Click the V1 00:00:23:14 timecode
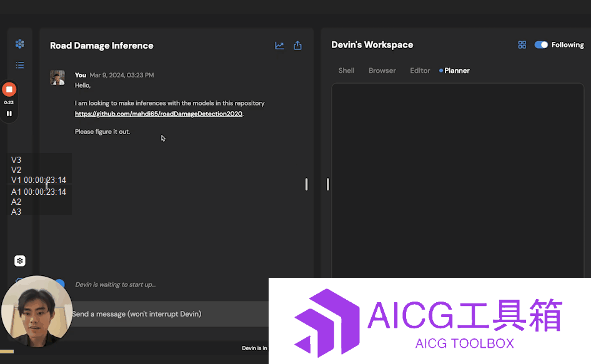This screenshot has width=591, height=364. point(39,180)
